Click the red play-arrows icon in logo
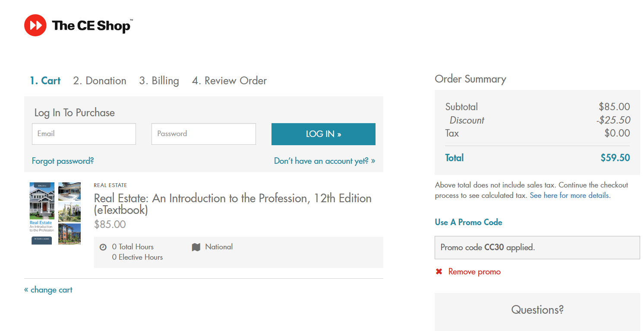Viewport: 644px width, 331px height. point(35,25)
